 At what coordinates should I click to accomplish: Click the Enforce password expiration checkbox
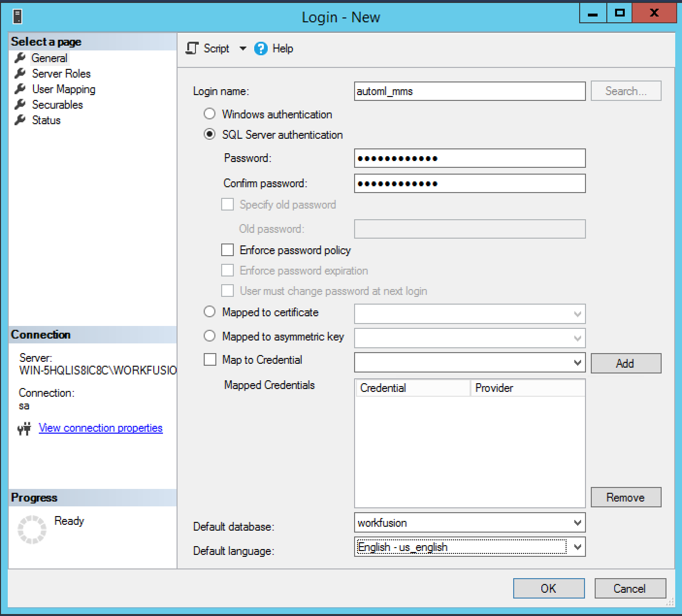coord(227,270)
